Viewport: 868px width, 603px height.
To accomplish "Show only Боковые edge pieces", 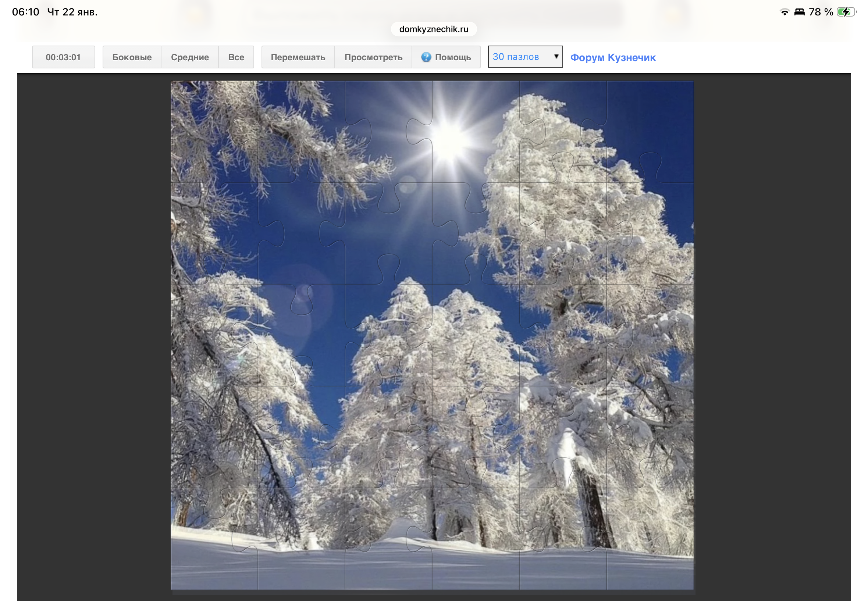I will pos(132,57).
